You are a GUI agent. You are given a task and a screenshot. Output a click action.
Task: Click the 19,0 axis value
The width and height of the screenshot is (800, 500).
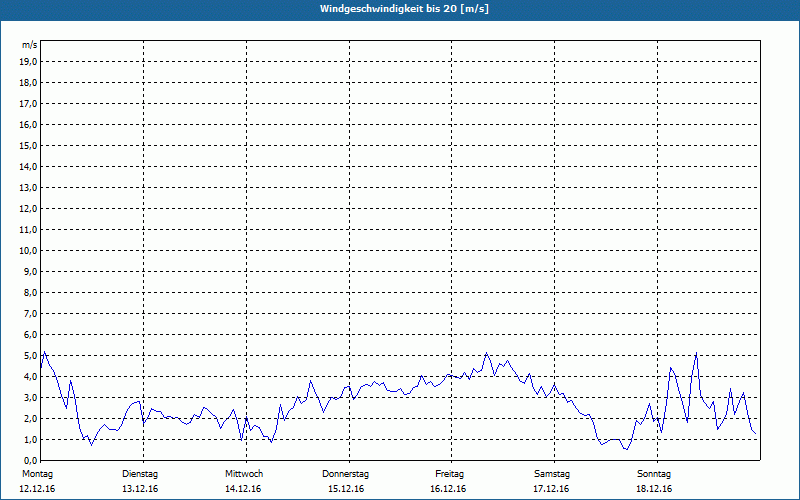click(28, 62)
